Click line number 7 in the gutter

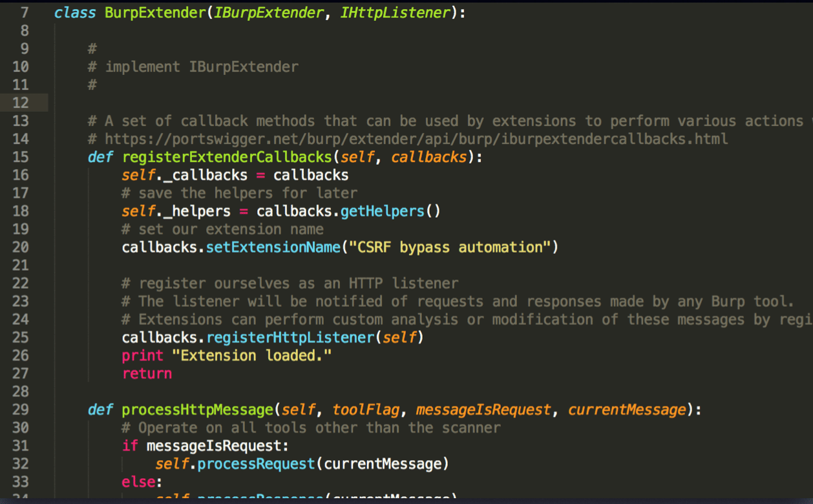(21, 12)
